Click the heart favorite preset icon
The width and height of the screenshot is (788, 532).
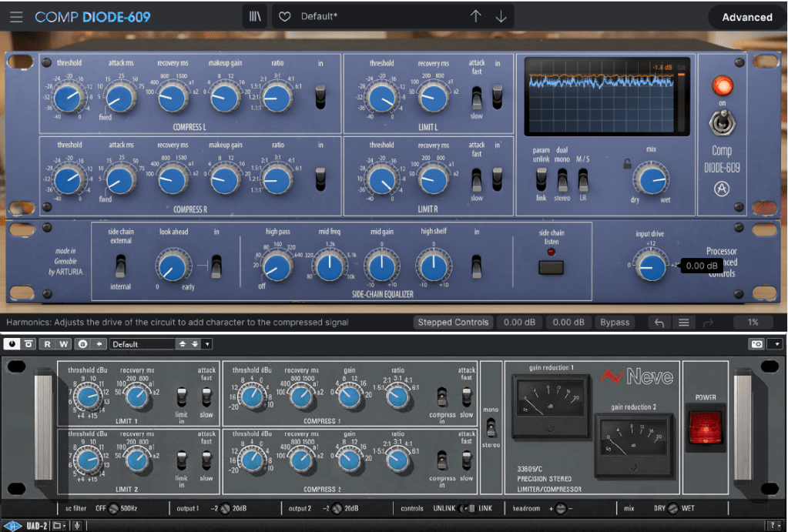284,17
